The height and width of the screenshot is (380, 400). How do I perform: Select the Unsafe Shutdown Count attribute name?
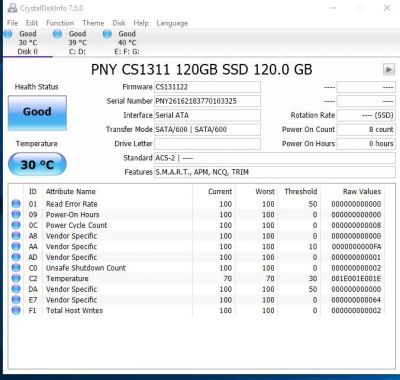[x=86, y=268]
